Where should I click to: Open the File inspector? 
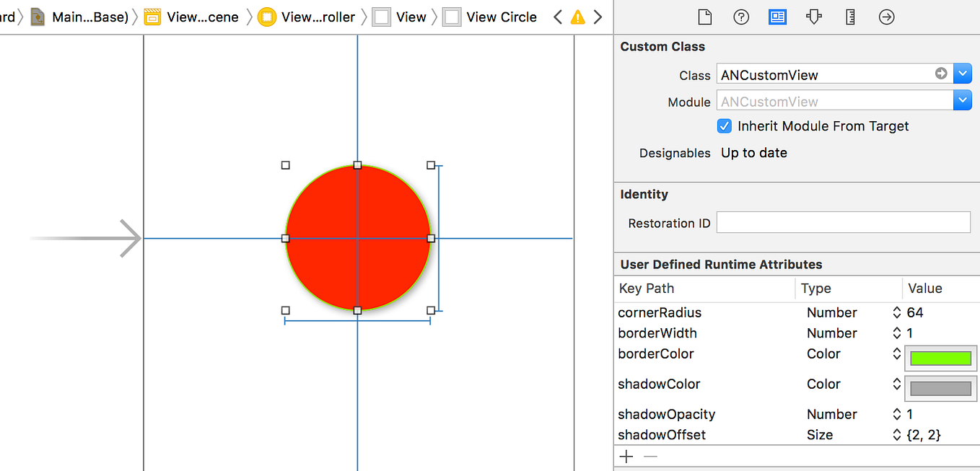pyautogui.click(x=705, y=17)
